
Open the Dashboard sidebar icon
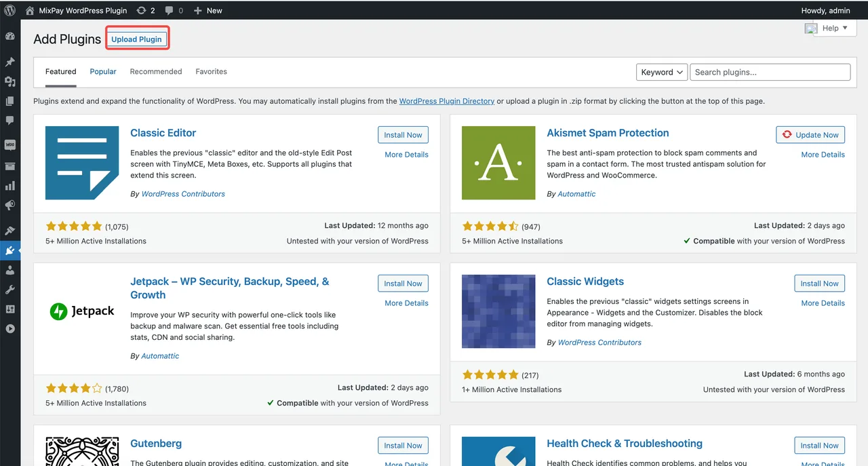pyautogui.click(x=10, y=37)
